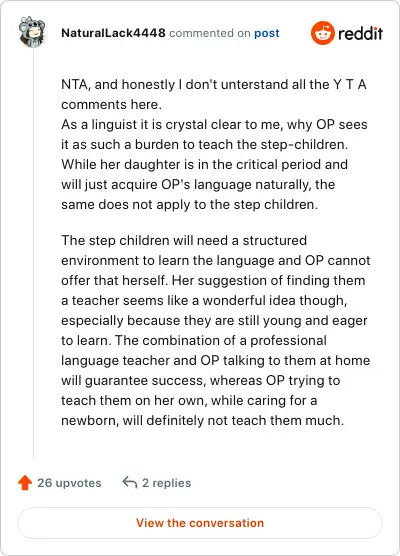The image size is (400, 556).
Task: Click the line 'While her daughter is in the critical period'
Action: (x=204, y=165)
